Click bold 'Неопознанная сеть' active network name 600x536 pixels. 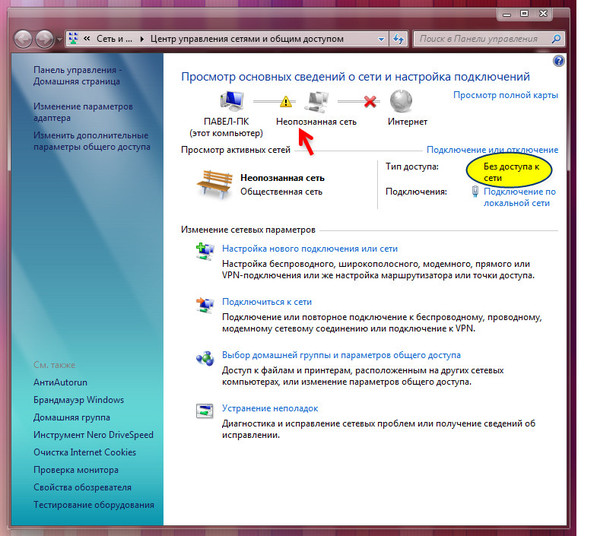pos(282,178)
